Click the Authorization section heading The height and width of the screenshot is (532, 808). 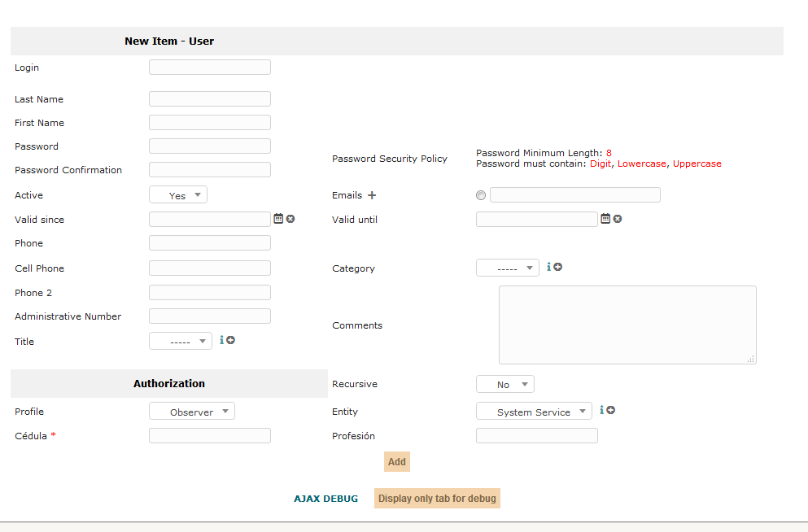click(169, 384)
